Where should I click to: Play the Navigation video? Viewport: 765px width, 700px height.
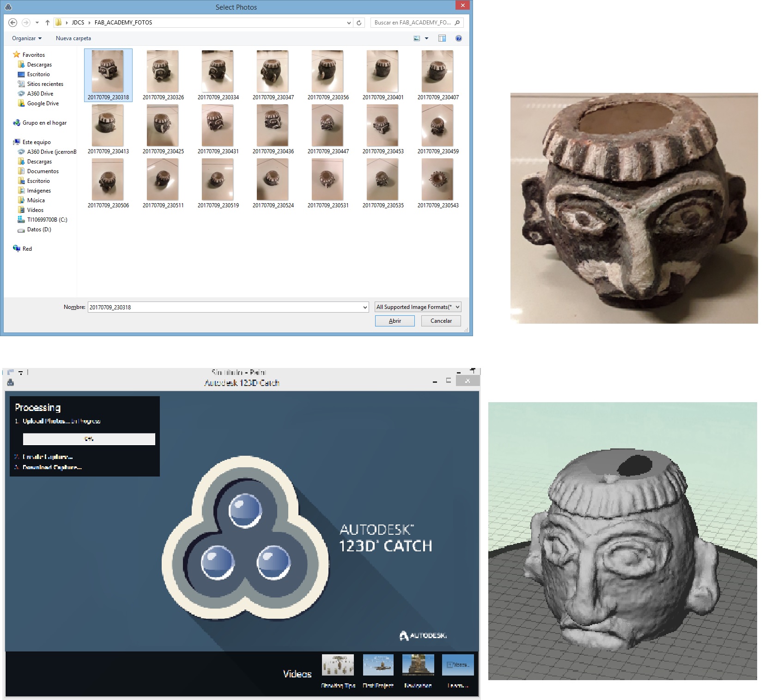[x=418, y=665]
